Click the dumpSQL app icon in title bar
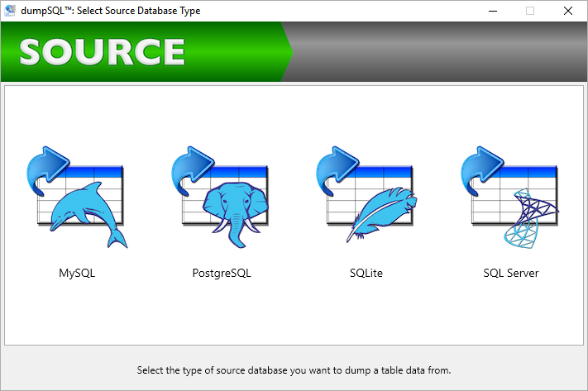 pyautogui.click(x=9, y=11)
